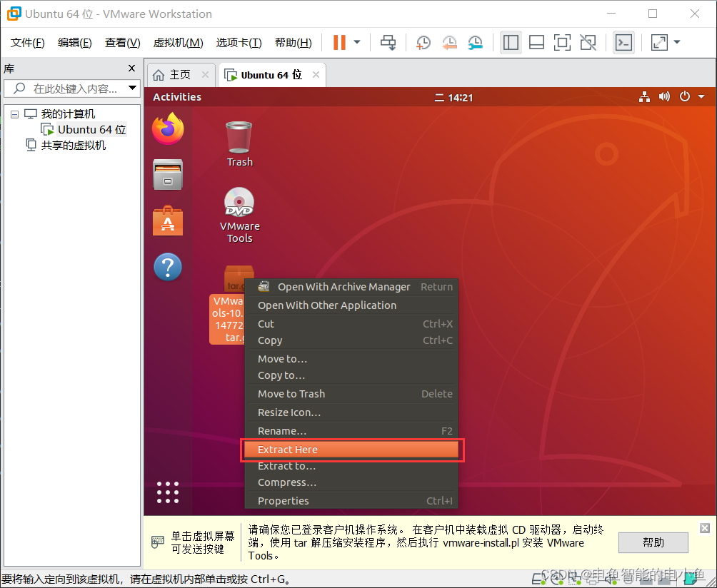Choose Move to… in the context menu

click(x=351, y=359)
